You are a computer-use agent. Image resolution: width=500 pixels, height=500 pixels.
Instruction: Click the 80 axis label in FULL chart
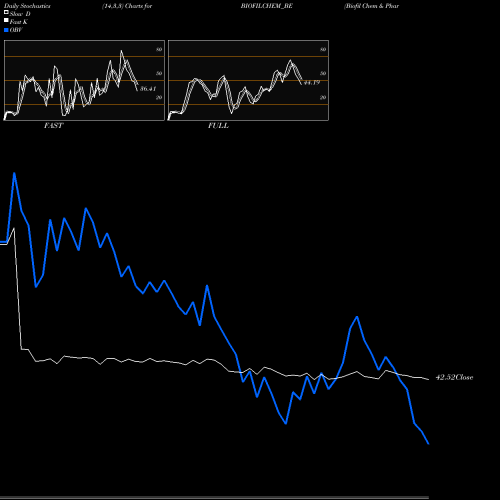point(323,49)
